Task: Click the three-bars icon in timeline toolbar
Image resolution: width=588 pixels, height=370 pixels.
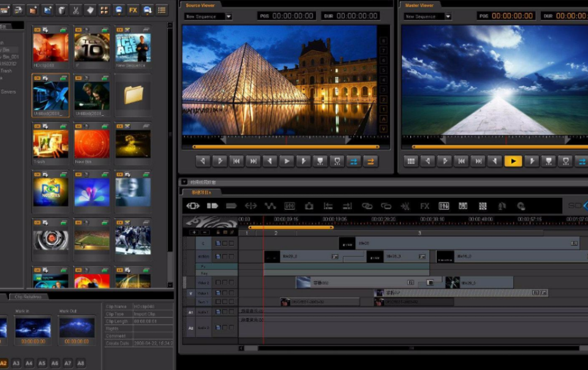Action: tap(463, 206)
